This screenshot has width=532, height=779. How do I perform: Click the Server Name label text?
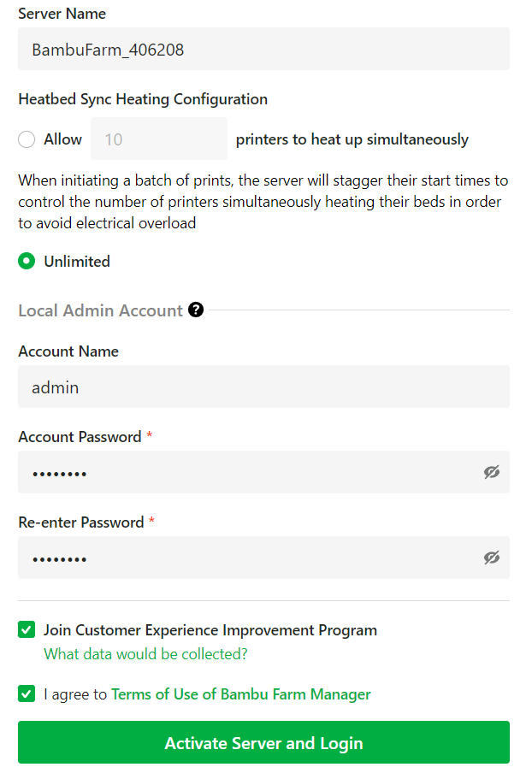click(62, 14)
